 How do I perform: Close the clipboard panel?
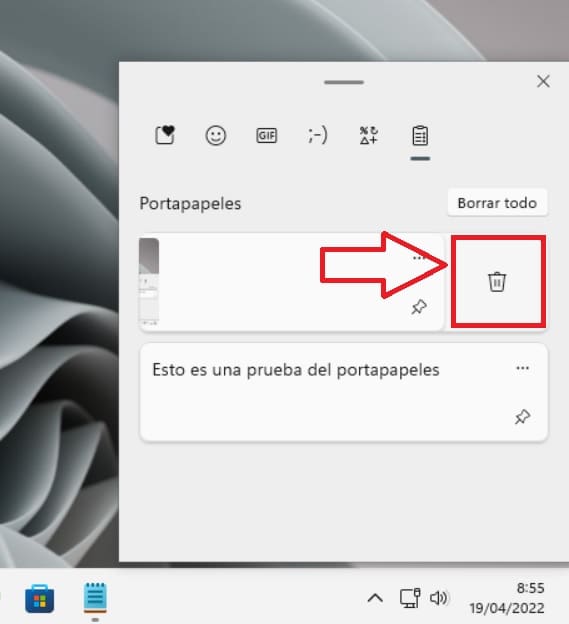[x=543, y=81]
